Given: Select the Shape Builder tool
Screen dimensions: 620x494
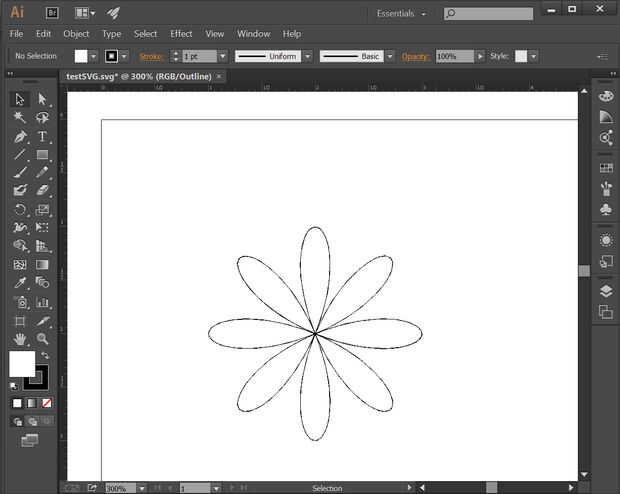Looking at the screenshot, I should click(19, 246).
